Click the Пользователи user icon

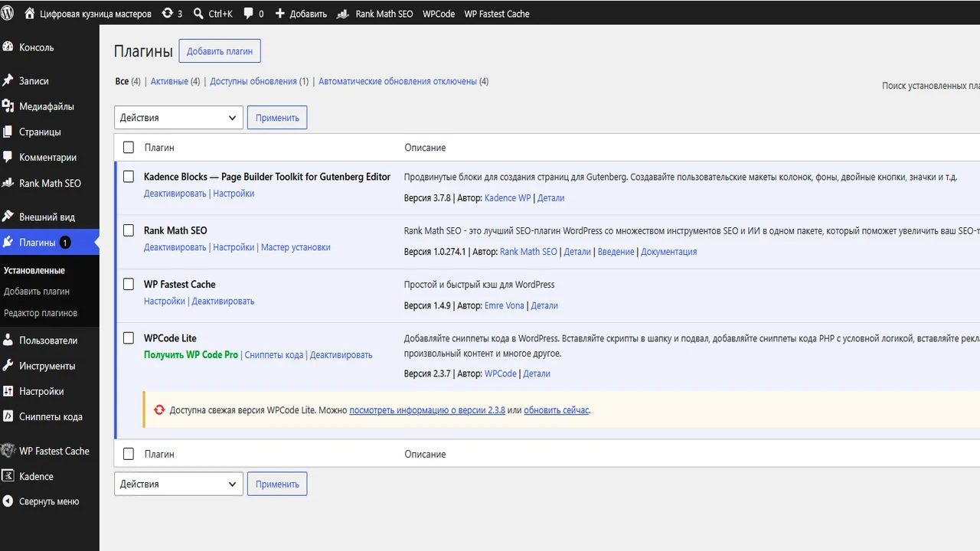8,340
